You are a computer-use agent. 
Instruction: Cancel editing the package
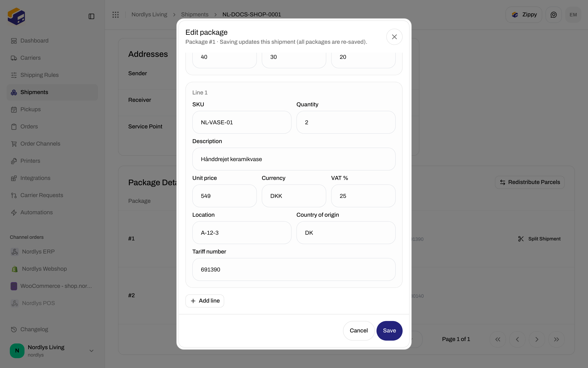tap(359, 331)
